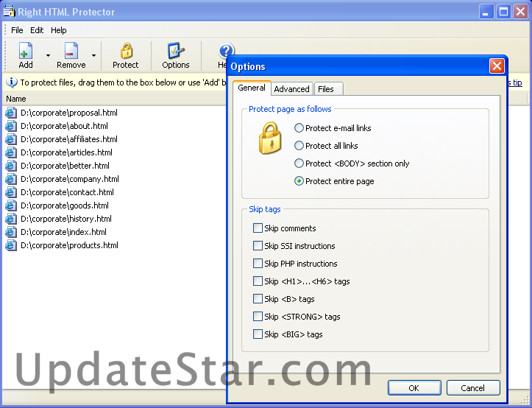The image size is (532, 408).
Task: Select D:\corporate\better.html in the list
Action: [65, 166]
